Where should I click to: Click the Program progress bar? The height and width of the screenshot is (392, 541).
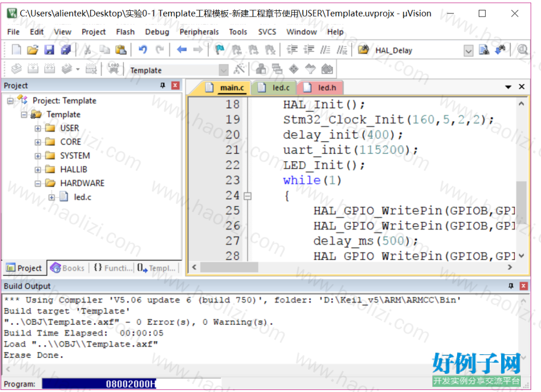tap(131, 384)
